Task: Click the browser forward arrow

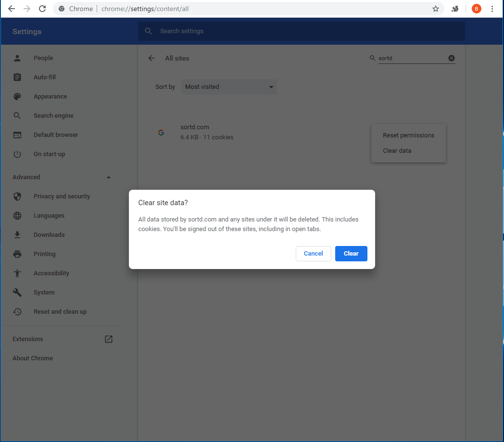Action: tap(27, 9)
